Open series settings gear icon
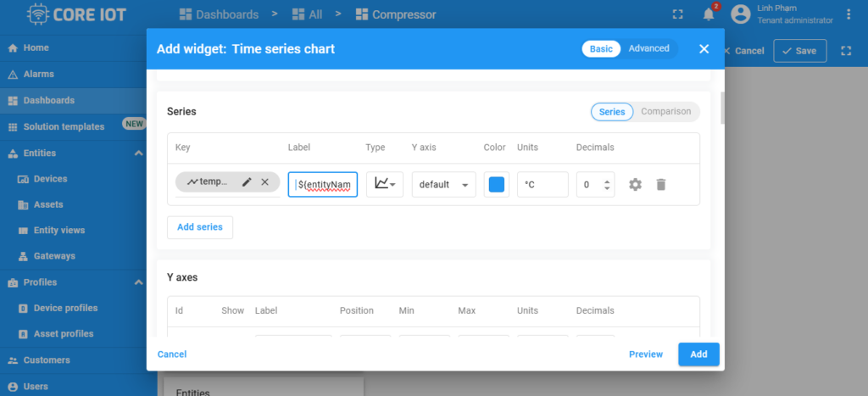The image size is (868, 396). (635, 184)
